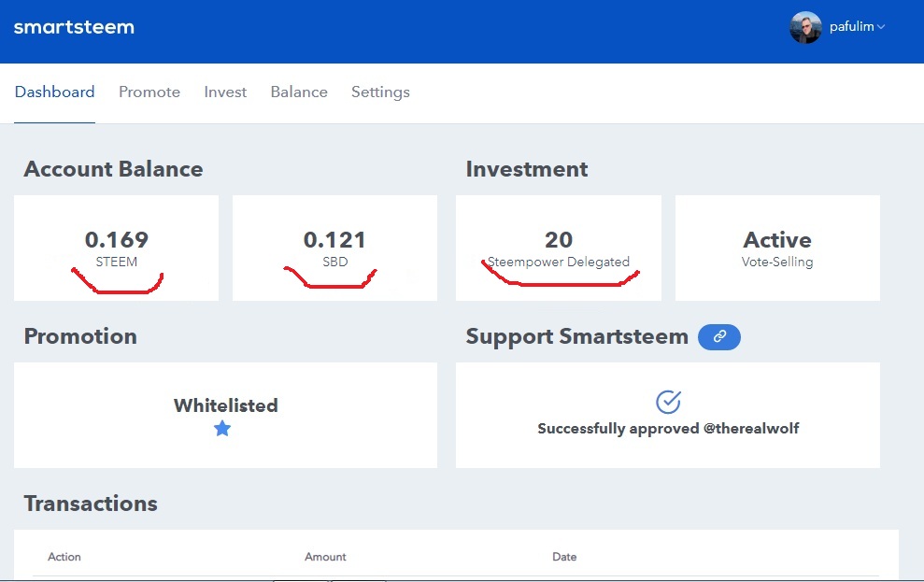The width and height of the screenshot is (924, 582).
Task: Switch to the Promote tab
Action: (x=149, y=92)
